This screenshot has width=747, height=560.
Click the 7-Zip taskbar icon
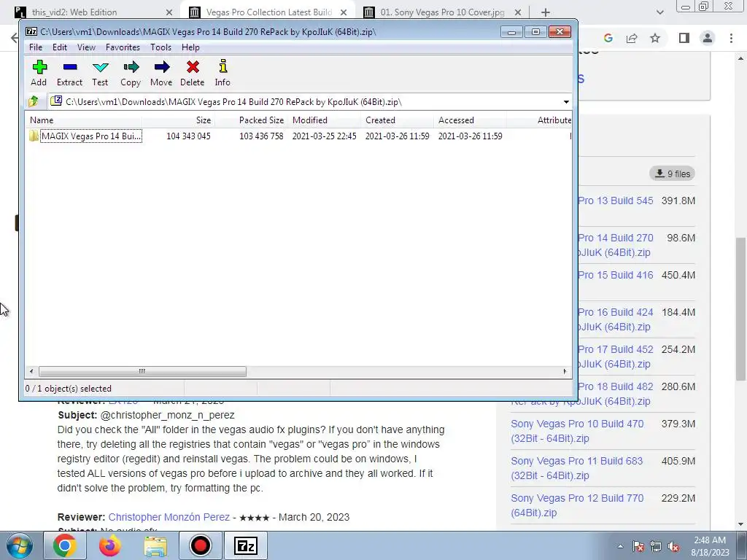[246, 545]
